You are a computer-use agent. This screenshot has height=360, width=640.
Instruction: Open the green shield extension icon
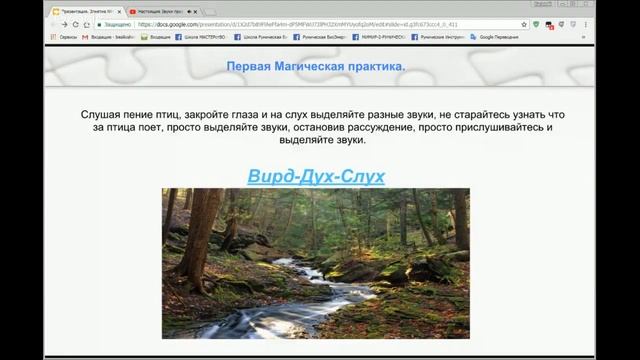click(x=536, y=24)
